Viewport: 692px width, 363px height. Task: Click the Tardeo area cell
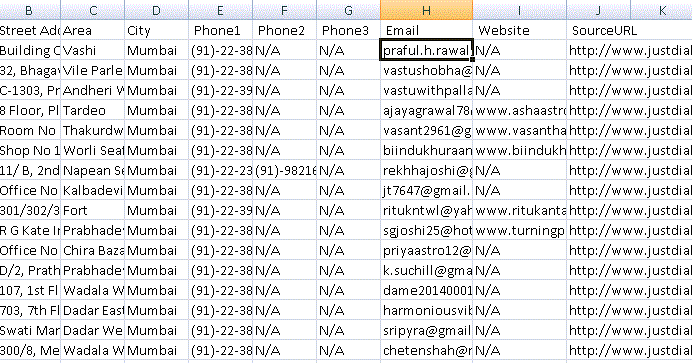point(93,110)
